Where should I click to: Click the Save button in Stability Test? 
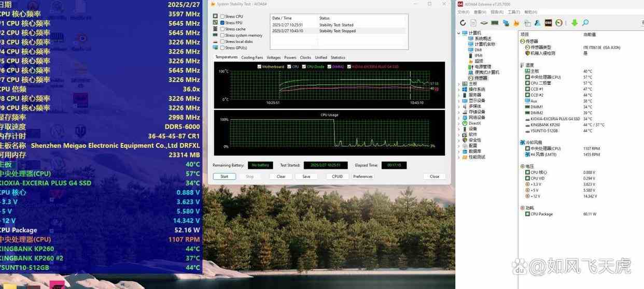pyautogui.click(x=306, y=177)
